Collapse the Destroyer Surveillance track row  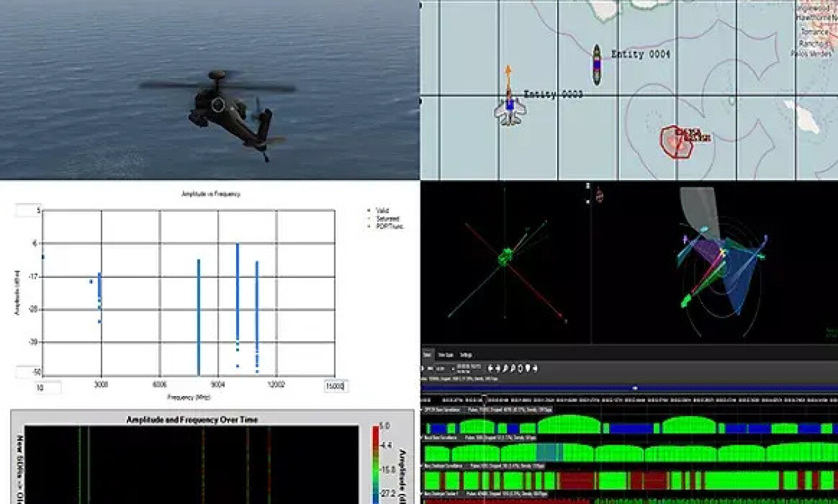pos(422,466)
